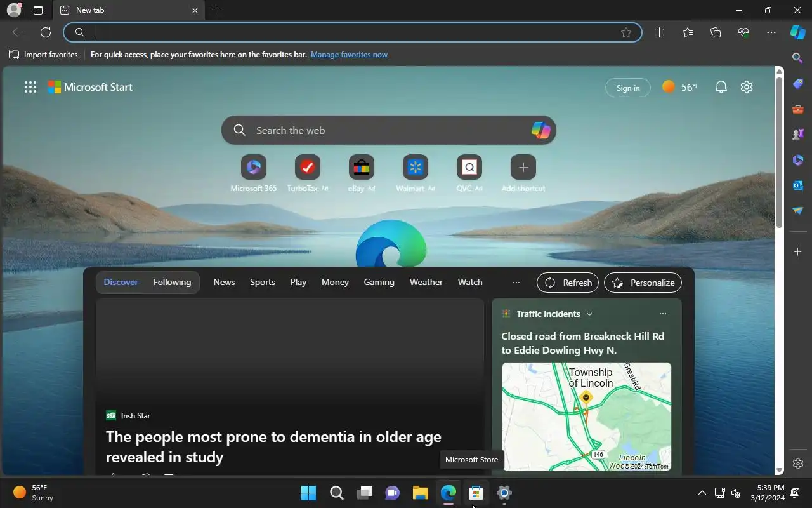Select the Weather feed tab
The width and height of the screenshot is (812, 508).
pos(426,283)
